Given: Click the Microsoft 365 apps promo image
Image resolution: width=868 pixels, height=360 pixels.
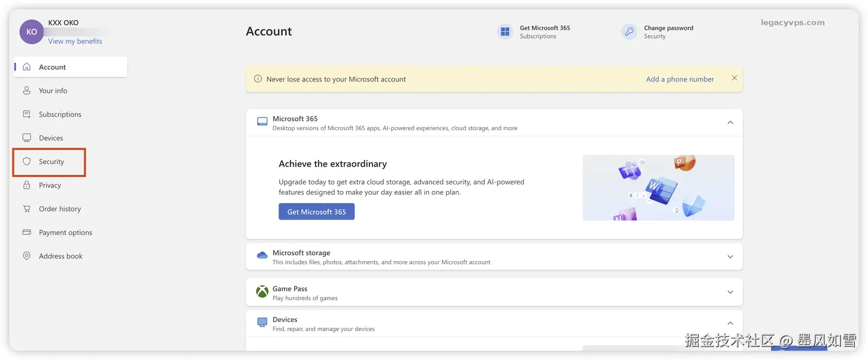Looking at the screenshot, I should coord(658,188).
